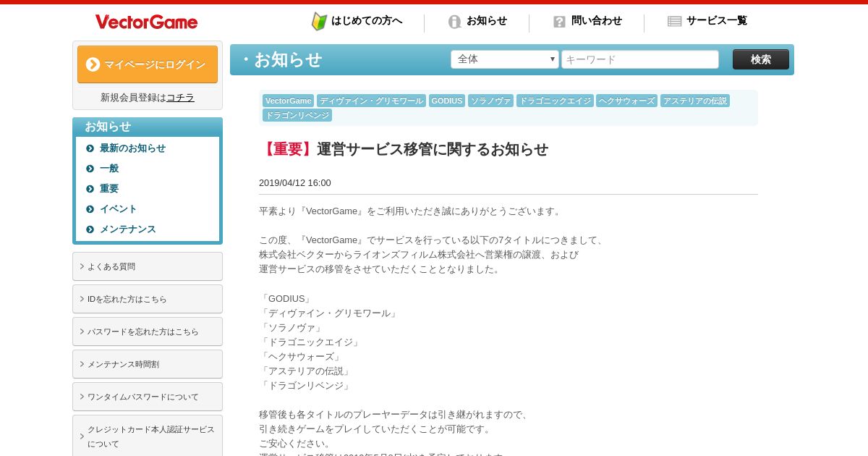Log in via マイページにログイン button
Viewport: 868px width, 456px height.
pyautogui.click(x=148, y=64)
